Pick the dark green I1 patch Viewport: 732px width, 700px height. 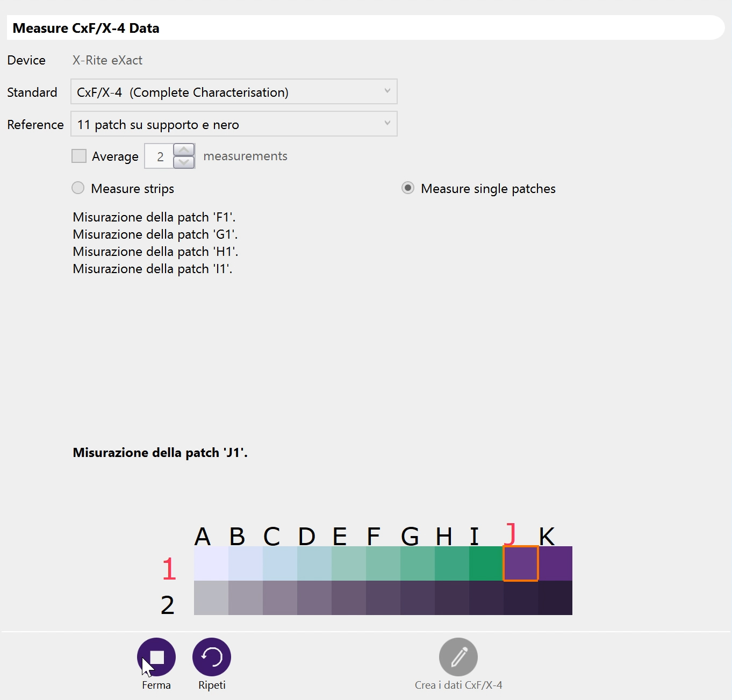point(486,563)
